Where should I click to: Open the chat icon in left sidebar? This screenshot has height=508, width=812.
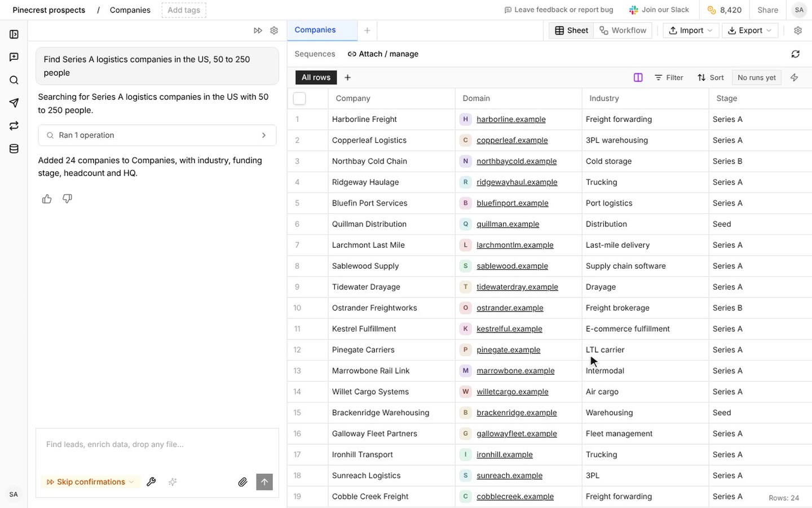click(x=14, y=57)
